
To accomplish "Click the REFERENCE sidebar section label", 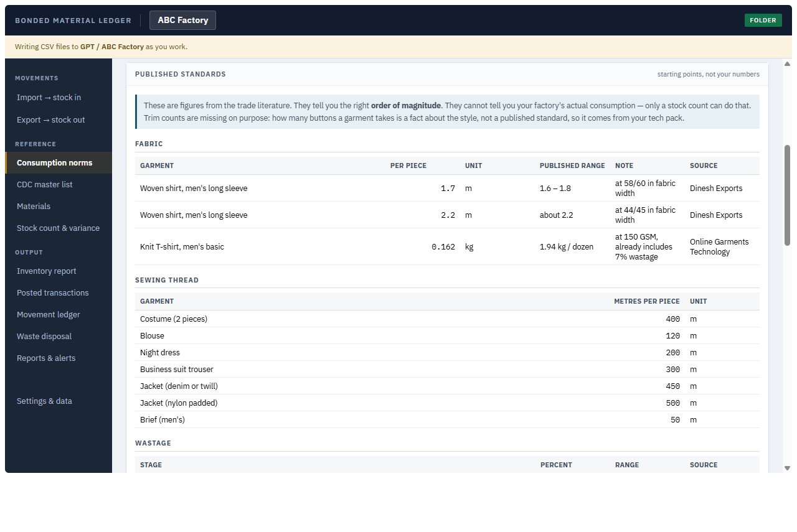I will (35, 144).
